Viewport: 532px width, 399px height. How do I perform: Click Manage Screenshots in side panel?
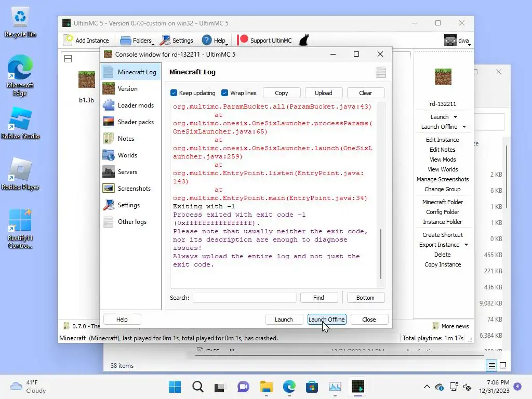coord(443,179)
